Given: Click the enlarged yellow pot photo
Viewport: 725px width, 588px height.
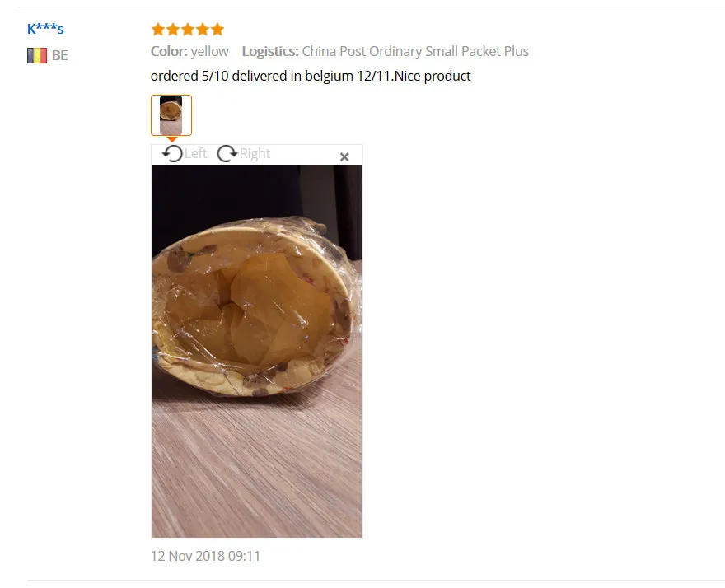Looking at the screenshot, I should (256, 352).
